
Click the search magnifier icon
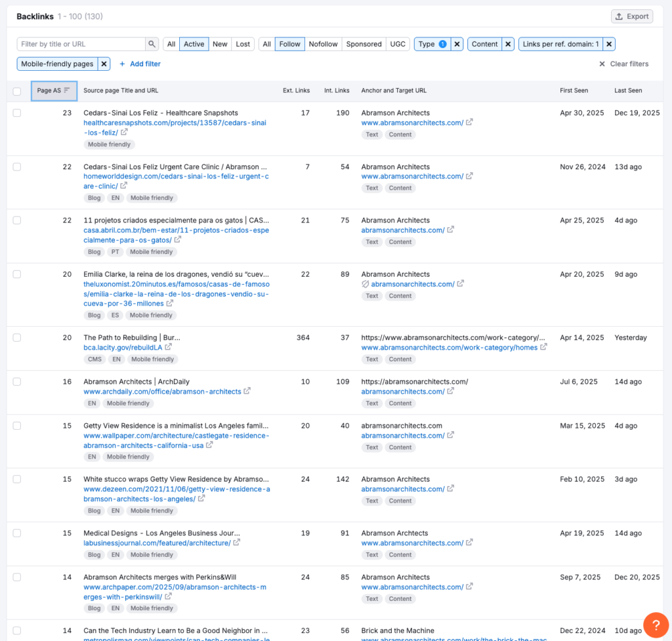152,44
